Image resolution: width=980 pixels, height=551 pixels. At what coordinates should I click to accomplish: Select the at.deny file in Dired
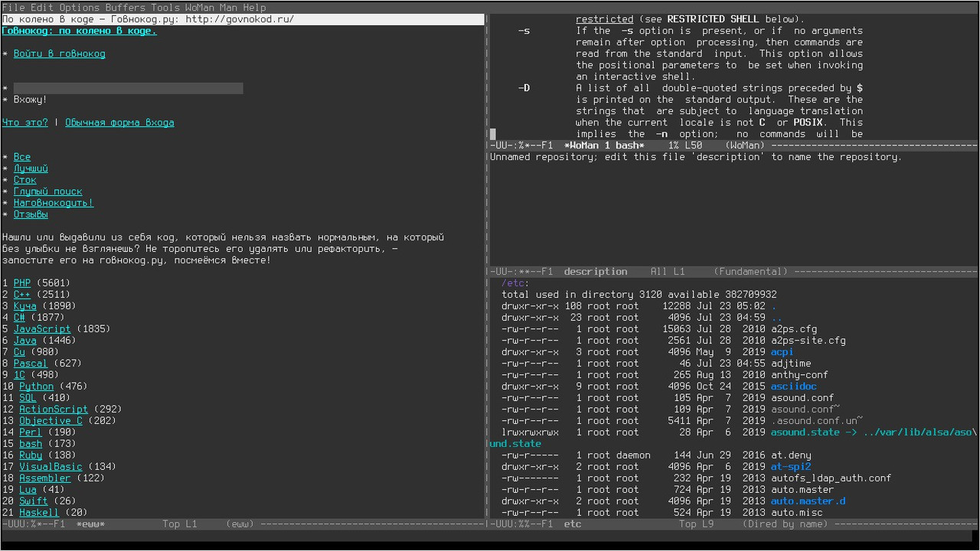coord(791,455)
